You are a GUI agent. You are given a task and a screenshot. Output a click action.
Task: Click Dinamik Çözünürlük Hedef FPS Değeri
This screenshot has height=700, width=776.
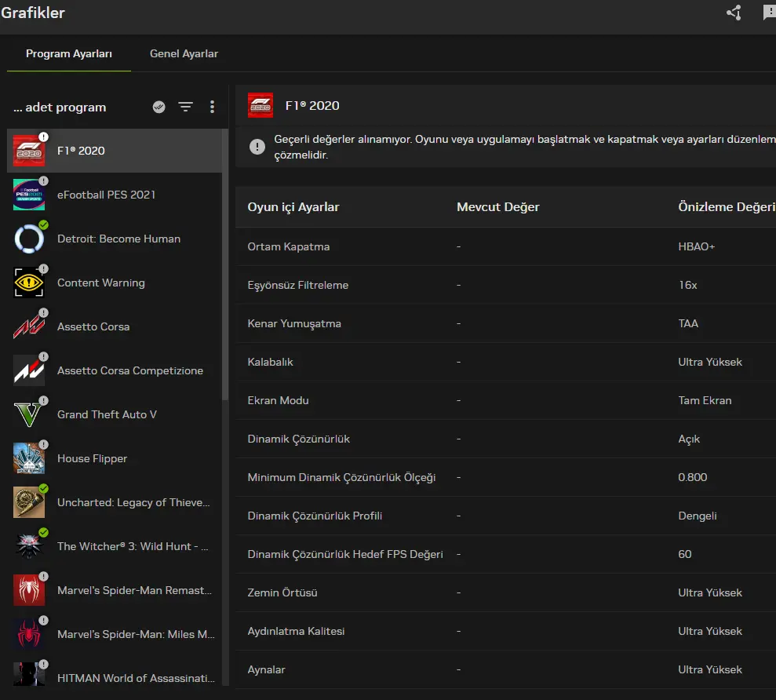(x=345, y=555)
